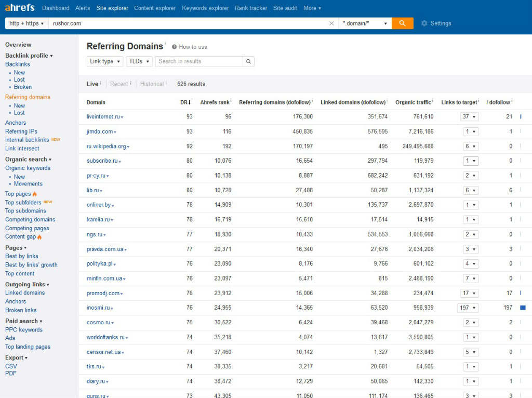Screen dimensions: 532x398
Task: Click the search-in-results magnifier icon
Action: (x=249, y=61)
